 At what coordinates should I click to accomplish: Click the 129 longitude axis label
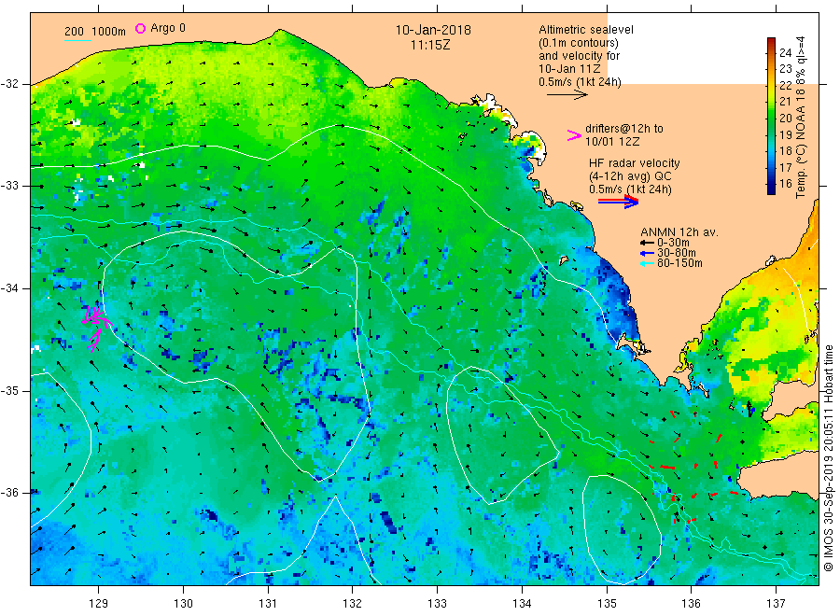99,603
